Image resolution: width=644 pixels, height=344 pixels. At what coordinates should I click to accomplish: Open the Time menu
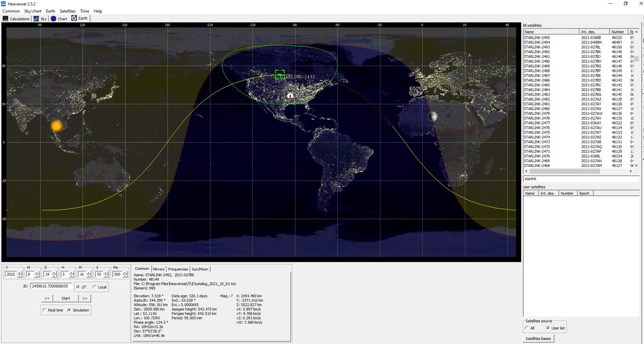click(85, 11)
